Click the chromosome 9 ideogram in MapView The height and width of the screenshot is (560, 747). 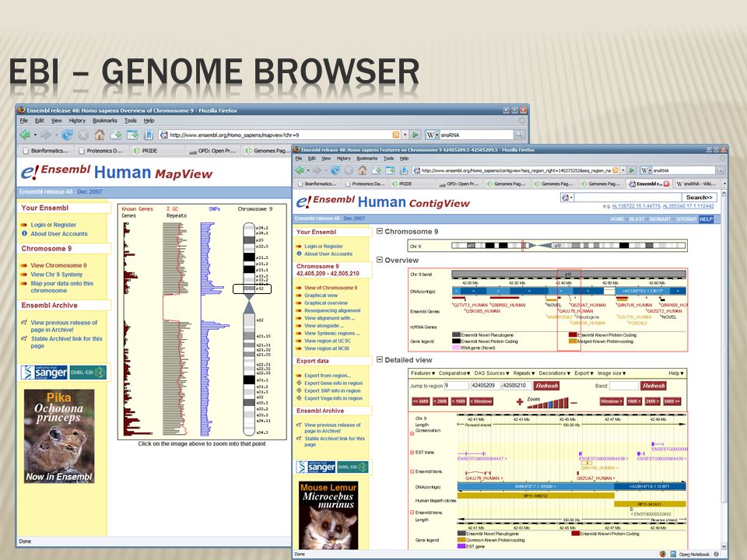pyautogui.click(x=249, y=328)
